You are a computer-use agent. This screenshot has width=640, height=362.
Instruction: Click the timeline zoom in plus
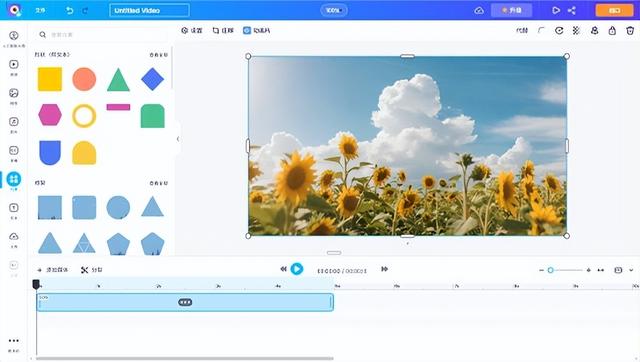click(x=588, y=270)
